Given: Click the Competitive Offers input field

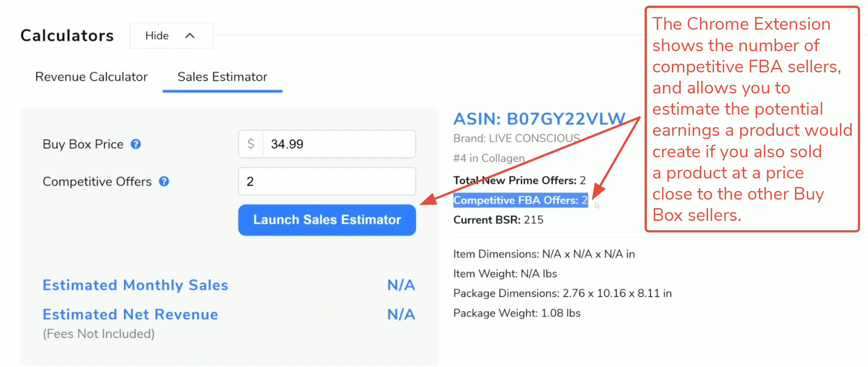Looking at the screenshot, I should [327, 182].
